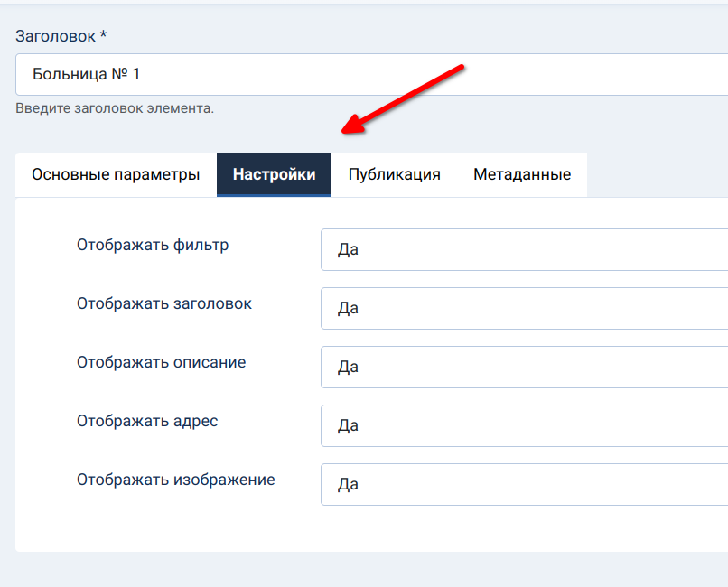Click the Отображать заголовок label text
This screenshot has width=728, height=587.
[164, 303]
